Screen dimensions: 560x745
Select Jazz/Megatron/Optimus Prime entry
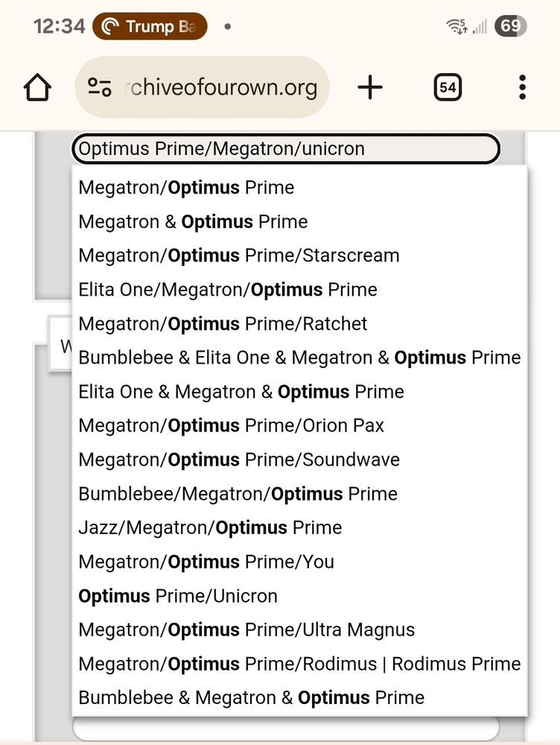point(210,527)
